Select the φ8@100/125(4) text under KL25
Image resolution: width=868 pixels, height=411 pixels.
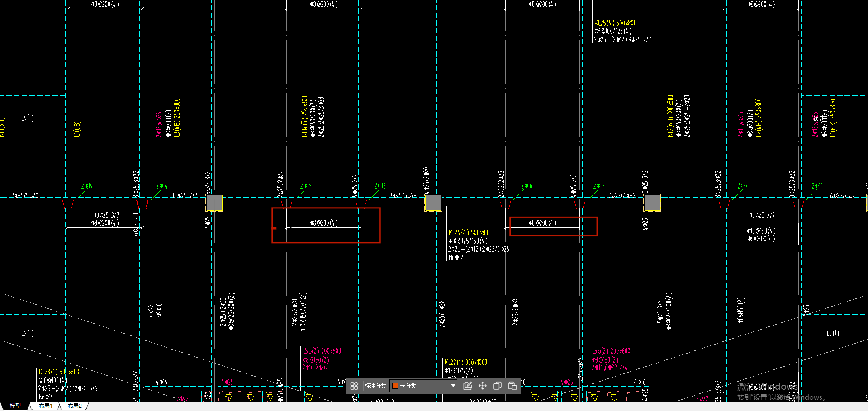point(613,31)
